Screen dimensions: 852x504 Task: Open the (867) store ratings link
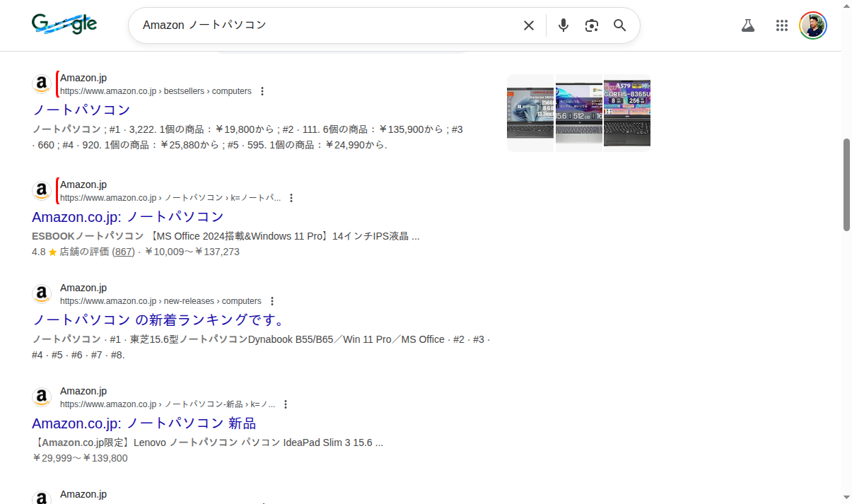pyautogui.click(x=123, y=252)
